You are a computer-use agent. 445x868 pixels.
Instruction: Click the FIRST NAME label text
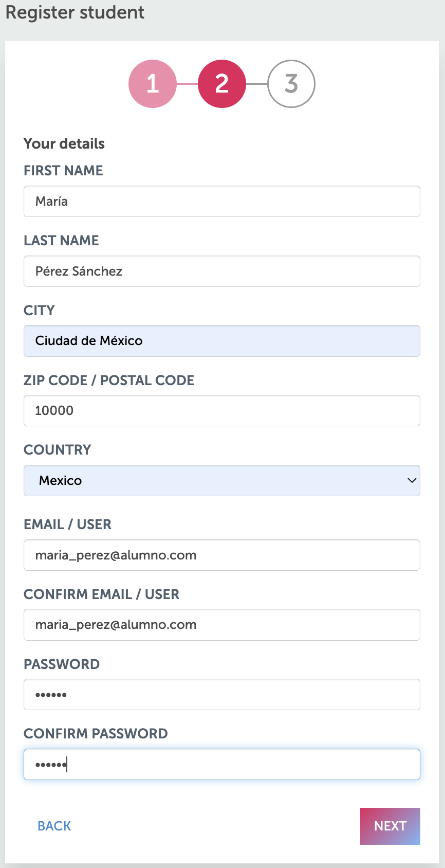(x=63, y=171)
